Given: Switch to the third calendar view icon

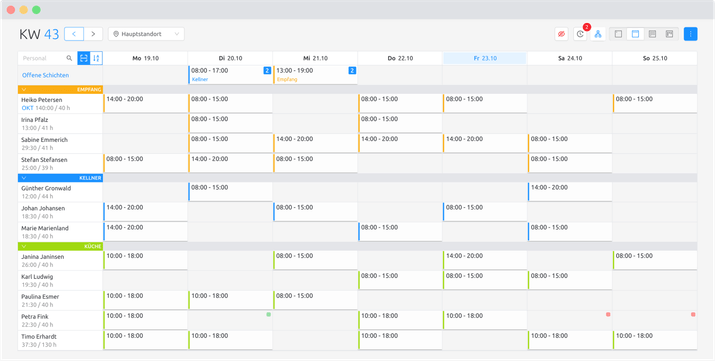Looking at the screenshot, I should (x=653, y=34).
